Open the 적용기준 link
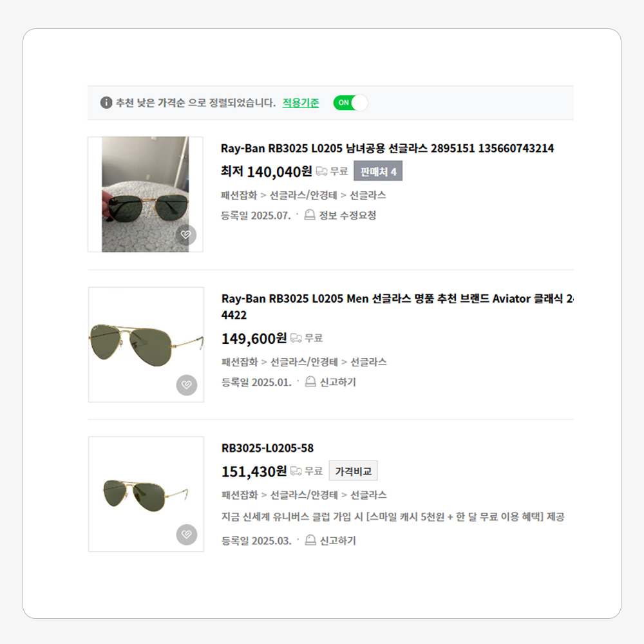Screen dimensions: 644x644 coord(301,103)
